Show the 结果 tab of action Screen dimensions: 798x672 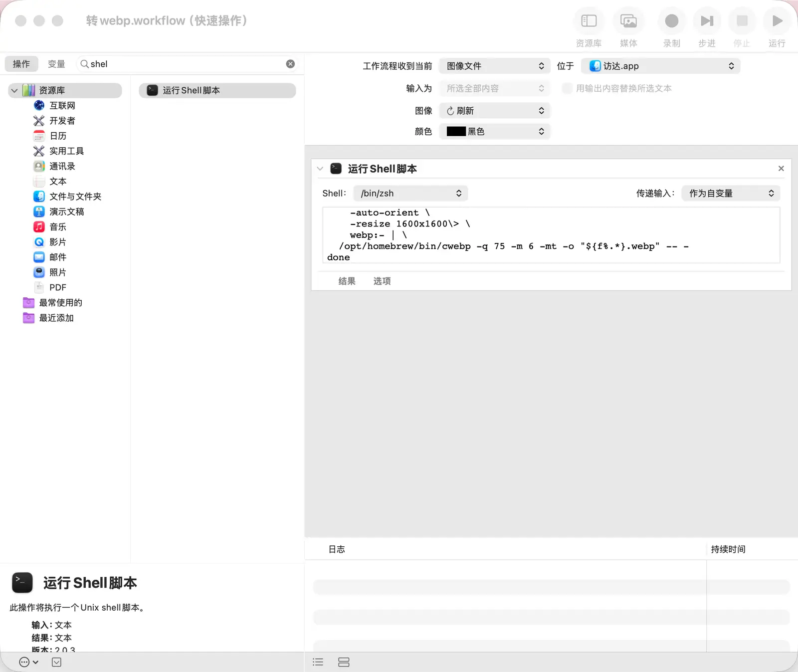[347, 281]
